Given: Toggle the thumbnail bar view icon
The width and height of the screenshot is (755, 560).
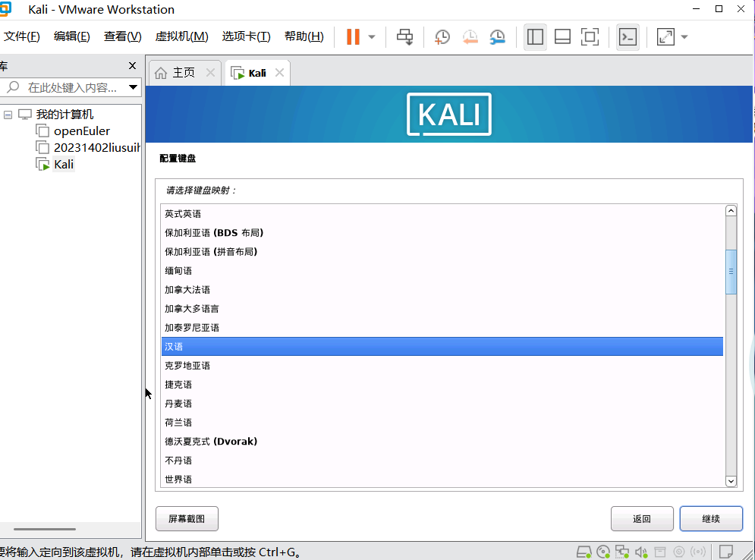Looking at the screenshot, I should (x=562, y=36).
